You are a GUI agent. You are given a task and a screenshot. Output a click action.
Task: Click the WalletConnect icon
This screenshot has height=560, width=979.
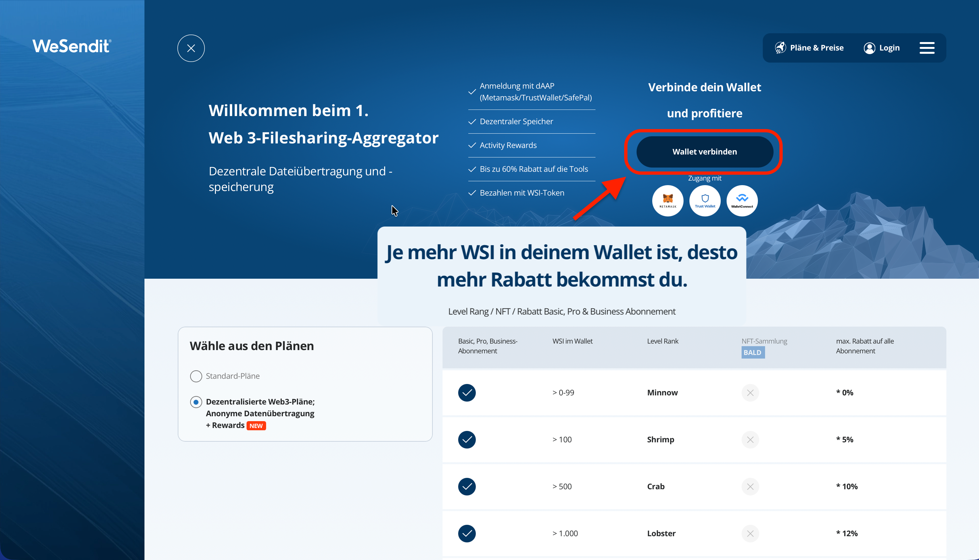(742, 200)
